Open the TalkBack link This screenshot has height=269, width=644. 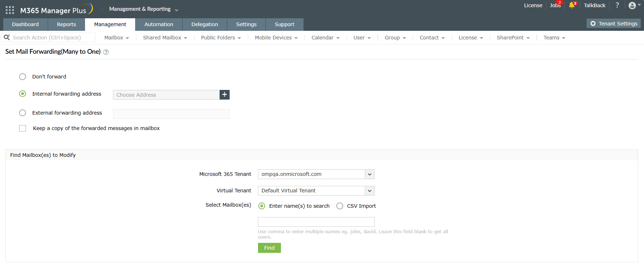pos(594,5)
